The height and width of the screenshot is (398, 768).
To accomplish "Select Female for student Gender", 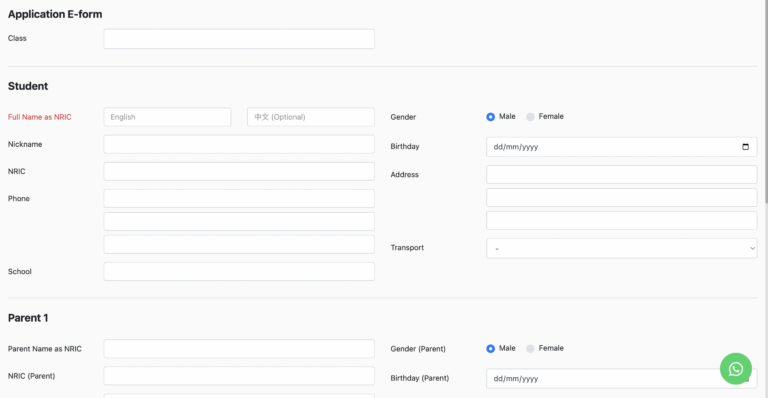I will pos(530,117).
